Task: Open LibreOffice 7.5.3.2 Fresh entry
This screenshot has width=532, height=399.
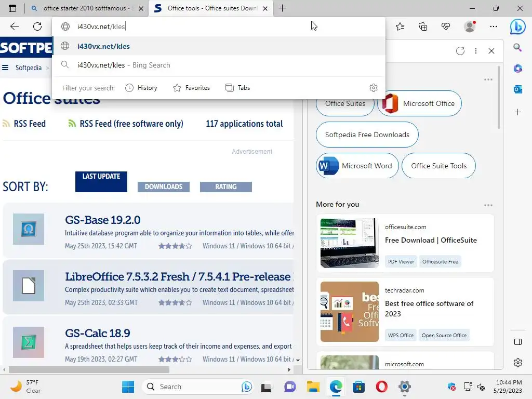Action: coord(178,276)
